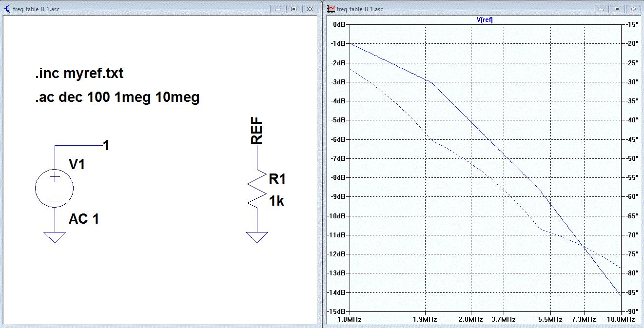Click the 7.3MHz frequency axis label
This screenshot has width=644, height=328.
(585, 320)
